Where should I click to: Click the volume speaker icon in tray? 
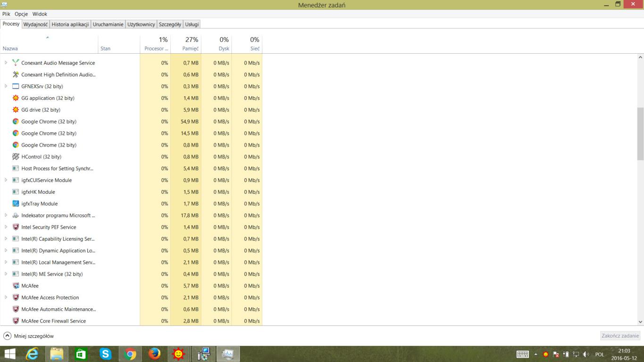point(585,354)
